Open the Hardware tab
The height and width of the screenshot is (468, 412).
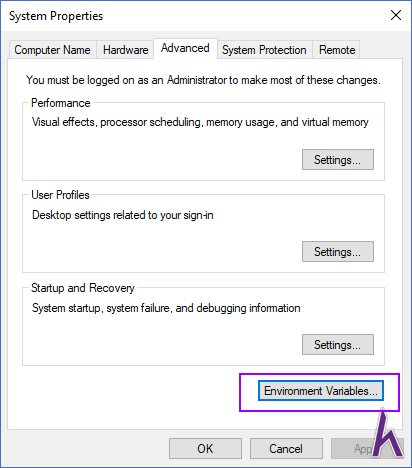point(125,50)
